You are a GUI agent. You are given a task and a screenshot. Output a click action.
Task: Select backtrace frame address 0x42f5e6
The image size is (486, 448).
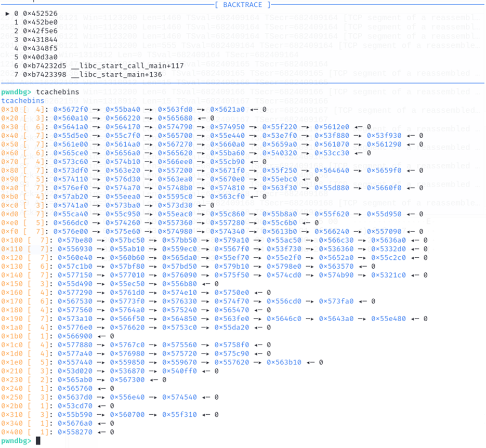coord(41,31)
